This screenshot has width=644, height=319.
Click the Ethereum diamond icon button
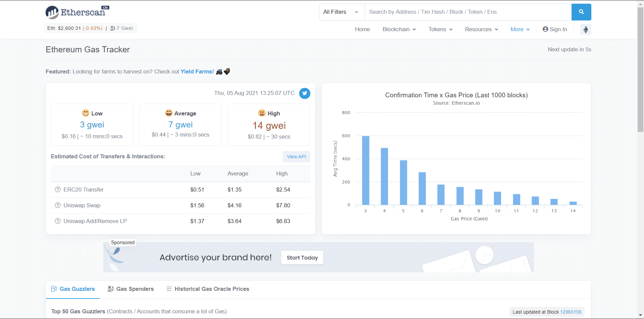586,30
